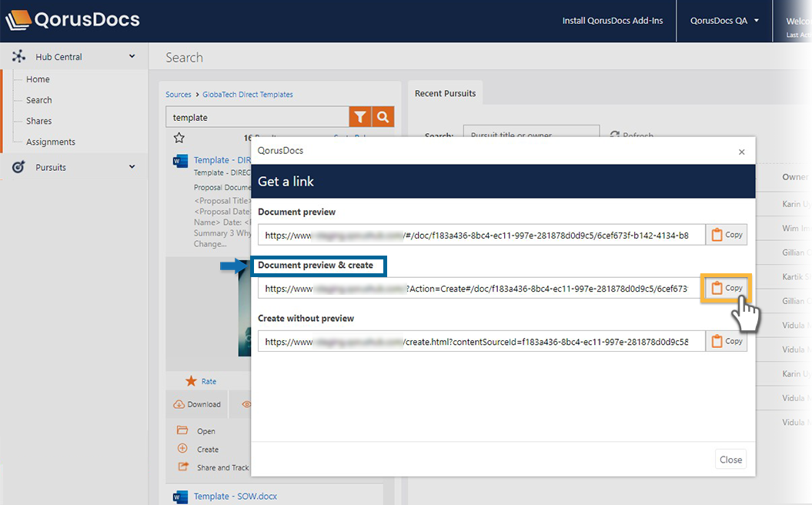This screenshot has width=812, height=505.
Task: Click Install QorusDocs Add-Ins link
Action: tap(613, 21)
